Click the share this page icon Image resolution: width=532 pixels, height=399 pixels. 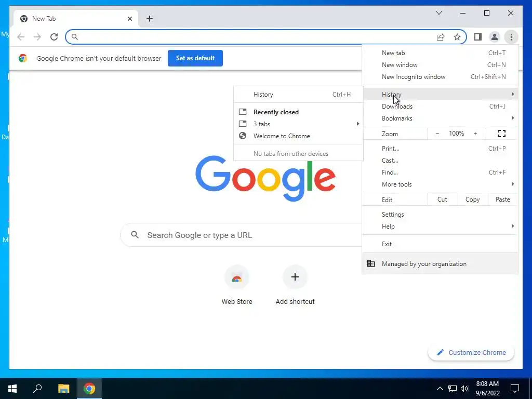441,37
